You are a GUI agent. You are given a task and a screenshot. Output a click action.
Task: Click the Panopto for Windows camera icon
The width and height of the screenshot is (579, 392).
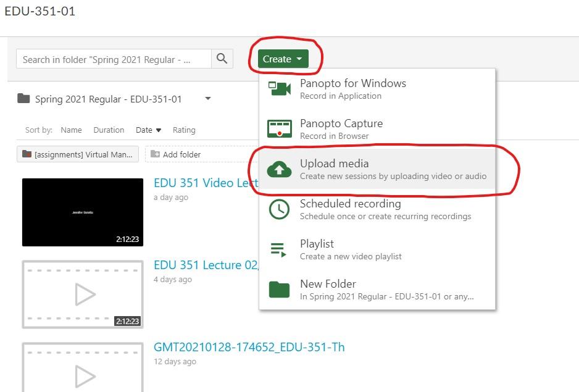[x=279, y=89]
